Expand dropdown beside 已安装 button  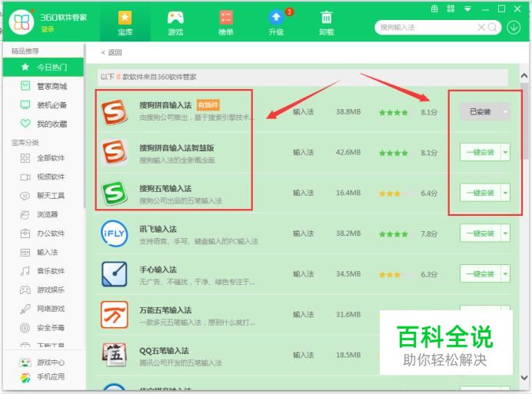(x=506, y=112)
